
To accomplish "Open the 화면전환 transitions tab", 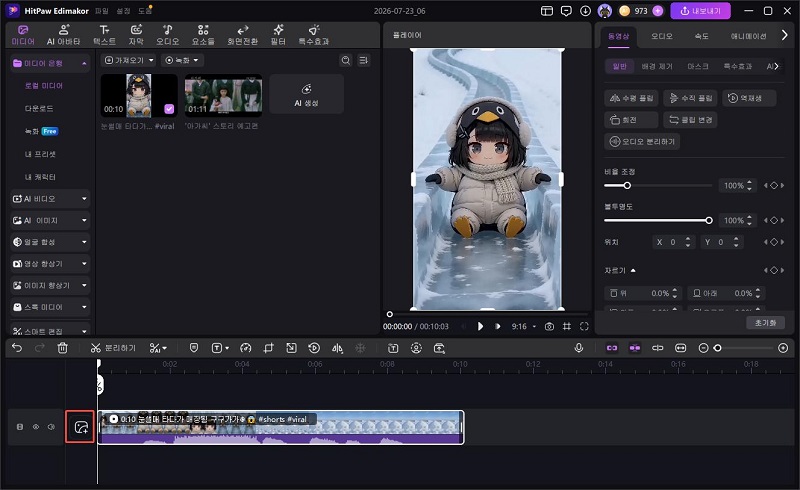I will coord(243,35).
